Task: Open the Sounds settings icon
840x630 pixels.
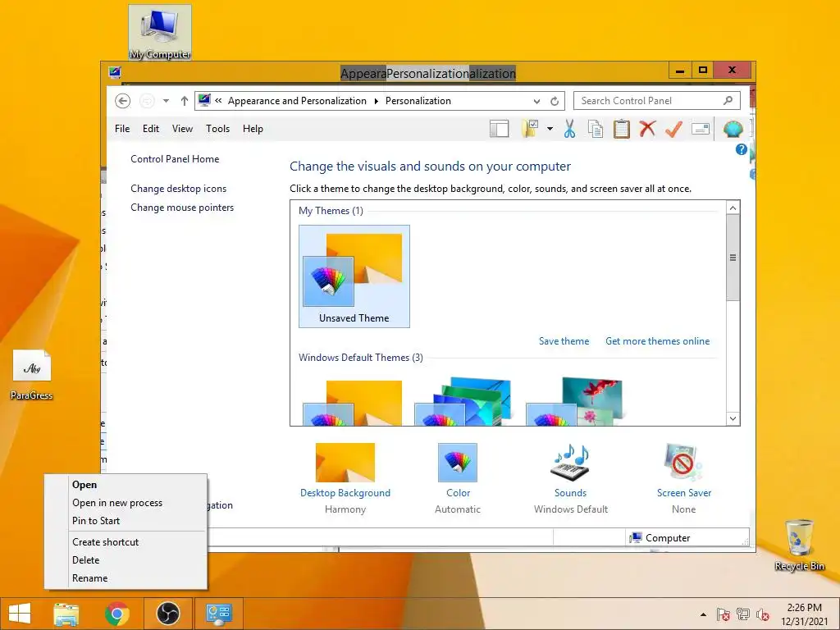Action: click(x=571, y=463)
